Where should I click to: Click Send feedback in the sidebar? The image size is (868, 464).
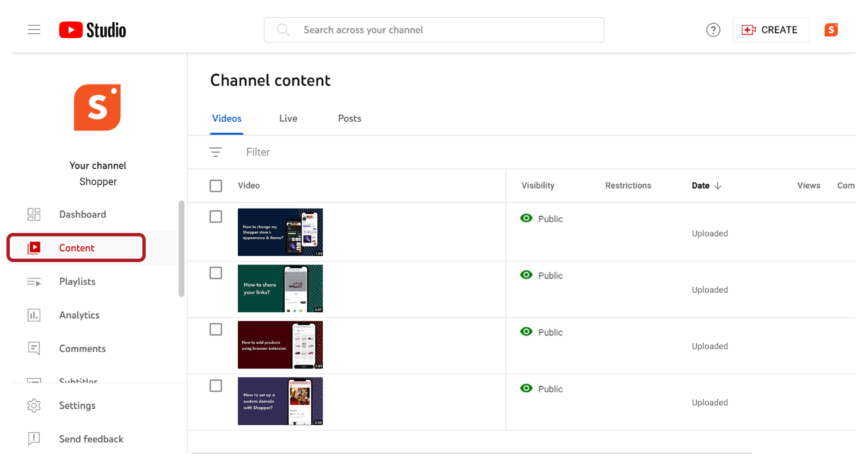[x=92, y=439]
